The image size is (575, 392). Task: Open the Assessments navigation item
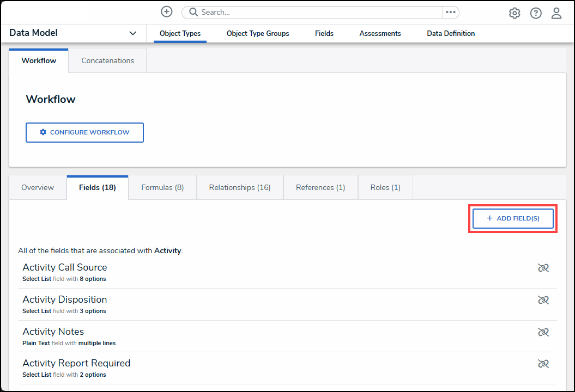click(x=380, y=34)
